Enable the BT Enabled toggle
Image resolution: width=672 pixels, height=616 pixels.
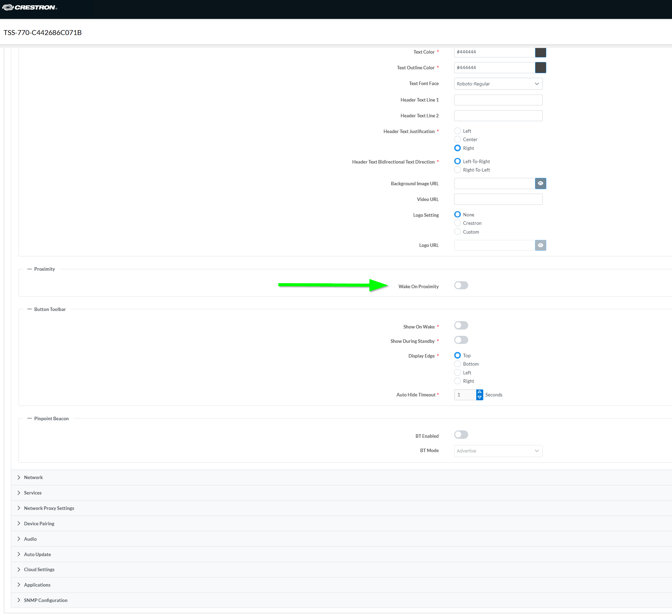pos(461,435)
